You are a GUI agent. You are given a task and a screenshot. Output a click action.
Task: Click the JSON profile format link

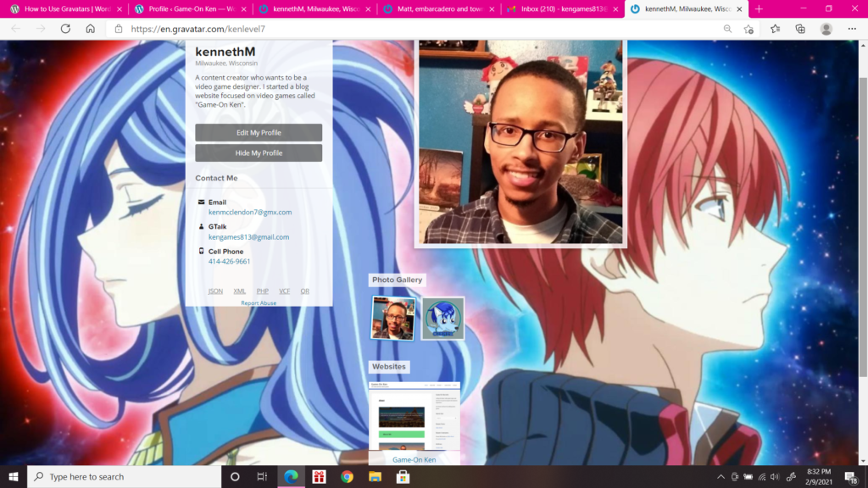(215, 291)
